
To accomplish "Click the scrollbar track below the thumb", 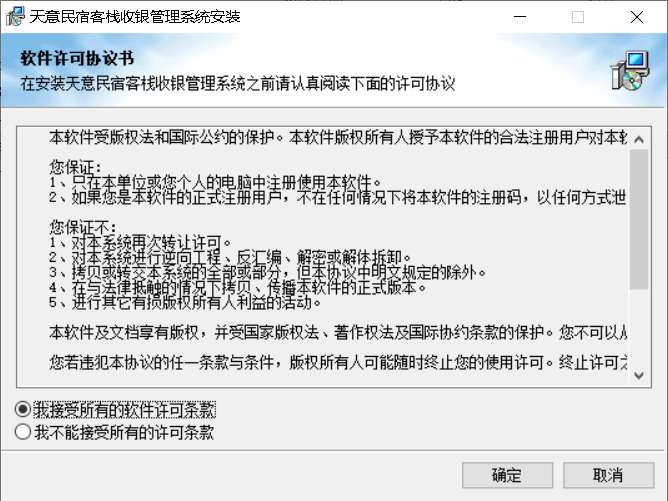I will click(639, 327).
